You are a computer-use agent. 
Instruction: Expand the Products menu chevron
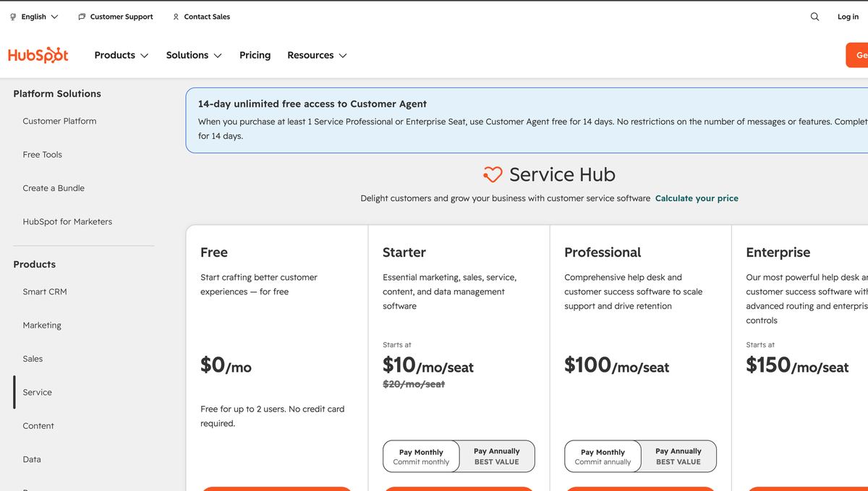click(x=144, y=56)
